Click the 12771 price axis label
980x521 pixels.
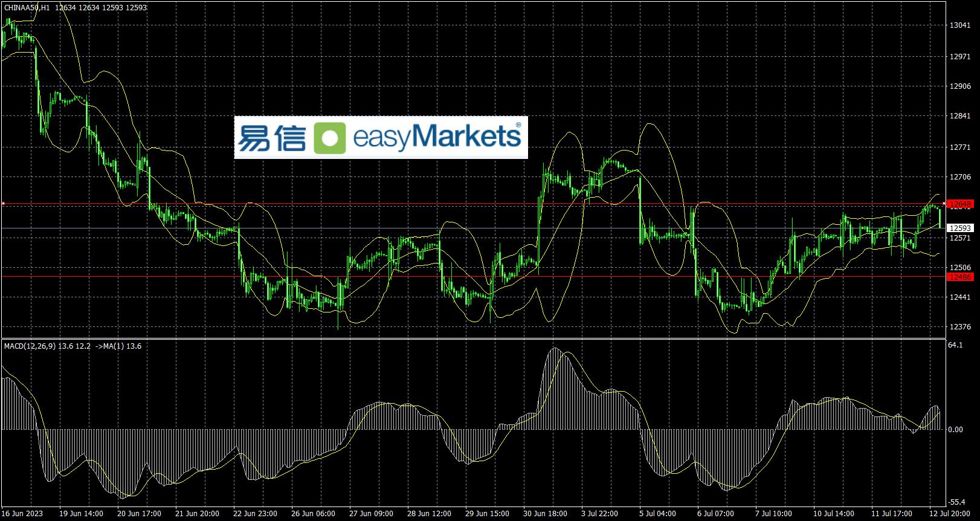[x=960, y=147]
